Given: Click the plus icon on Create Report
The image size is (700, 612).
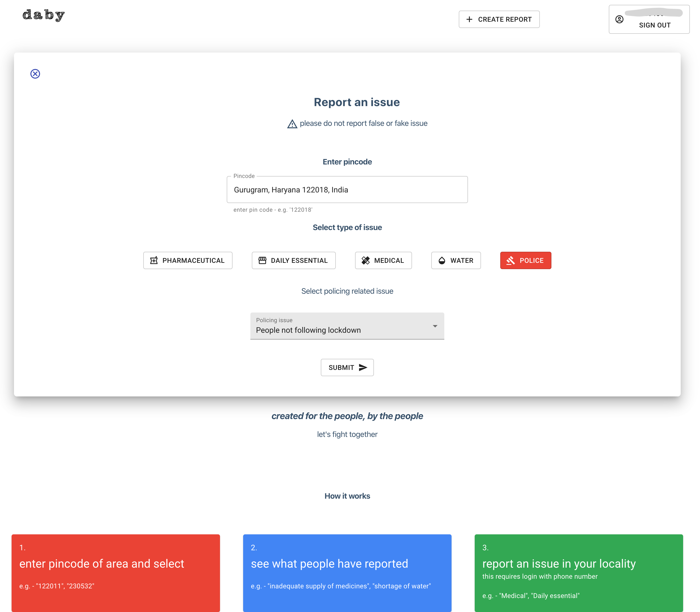Looking at the screenshot, I should 469,20.
